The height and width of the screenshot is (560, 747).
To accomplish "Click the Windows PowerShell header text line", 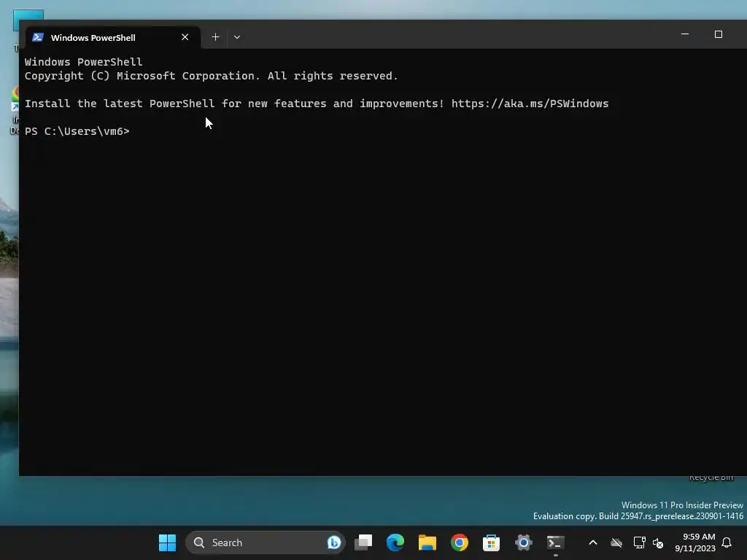I will click(x=83, y=62).
